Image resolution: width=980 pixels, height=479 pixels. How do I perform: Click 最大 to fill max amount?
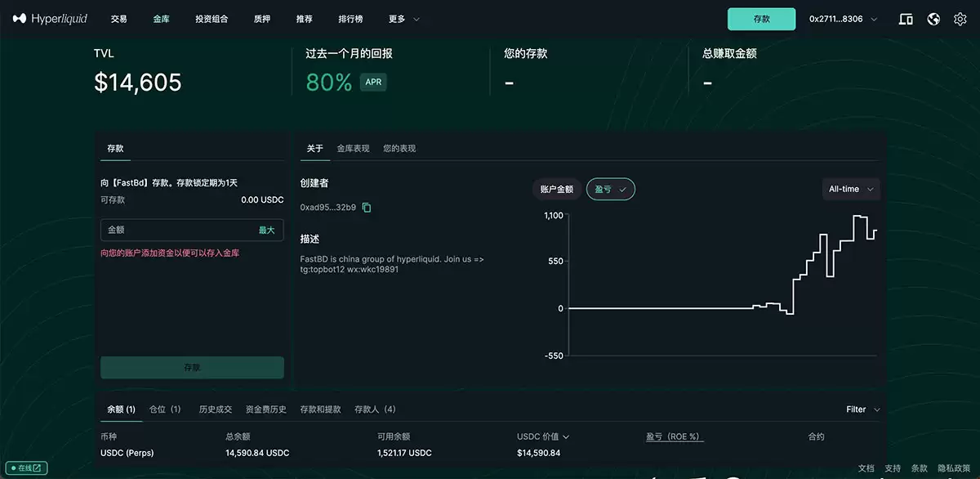[267, 230]
